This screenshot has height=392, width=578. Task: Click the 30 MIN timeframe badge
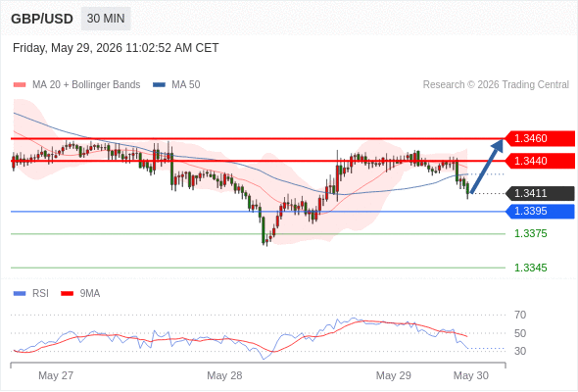click(x=106, y=19)
